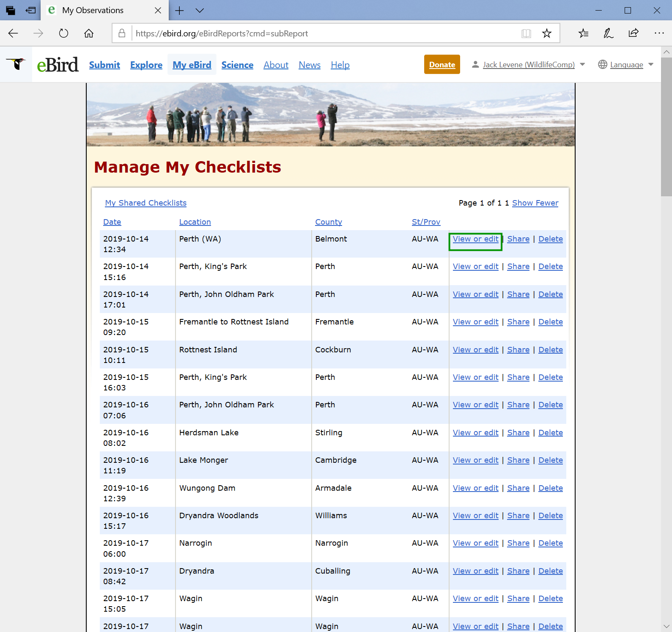The image size is (672, 632).
Task: Delete the Wagin 15:05 checklist
Action: coord(550,598)
